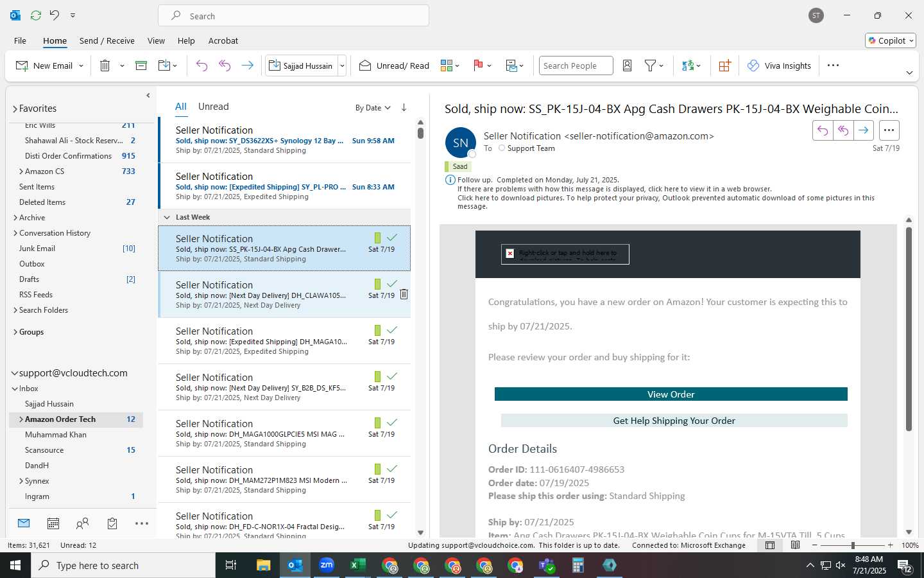Open account avatar ST in title bar
Screen dimensions: 924x578
tap(816, 15)
